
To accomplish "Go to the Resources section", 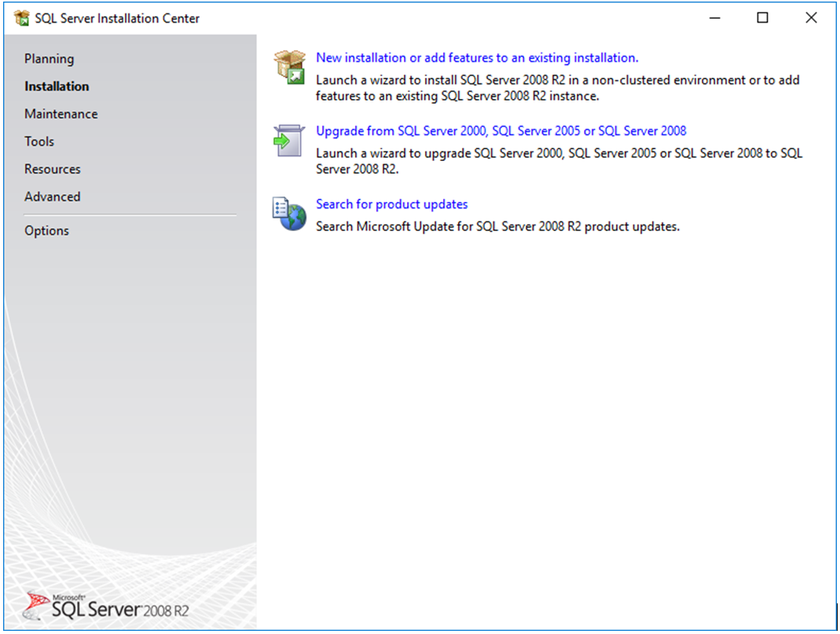I will (x=53, y=169).
